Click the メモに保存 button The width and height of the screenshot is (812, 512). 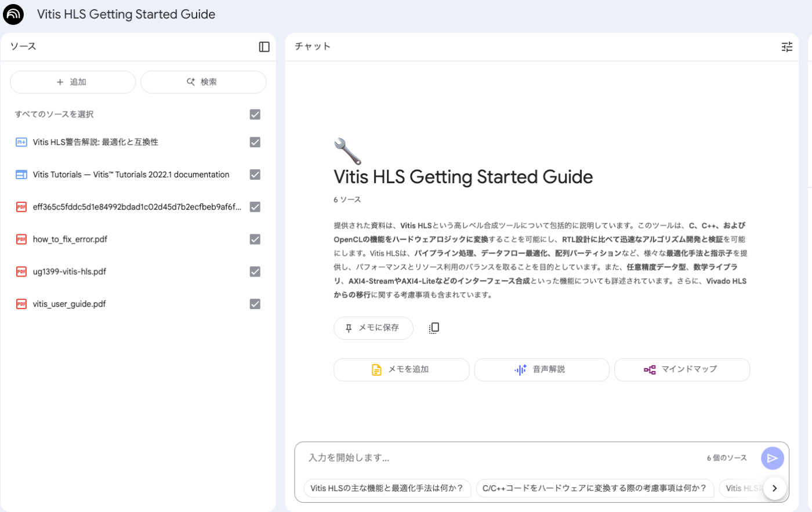point(373,328)
